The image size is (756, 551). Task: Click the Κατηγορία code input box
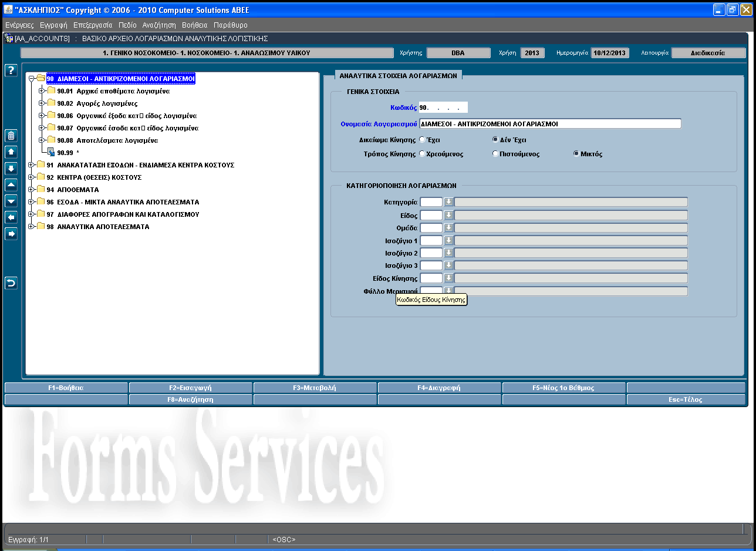[431, 202]
